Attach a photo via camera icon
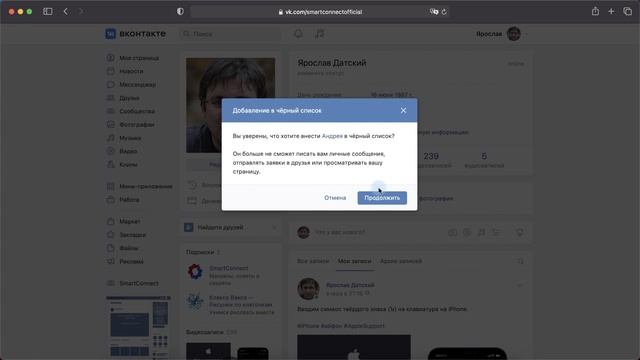 (x=453, y=232)
